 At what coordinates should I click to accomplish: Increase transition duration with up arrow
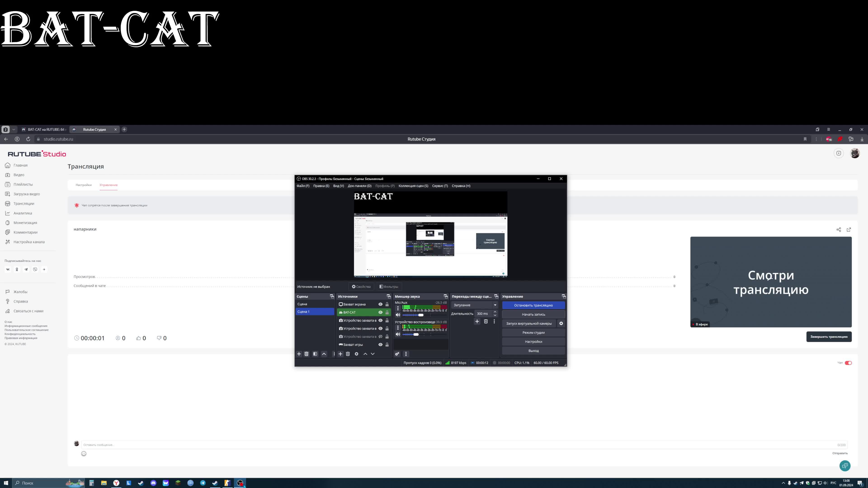[x=495, y=312]
